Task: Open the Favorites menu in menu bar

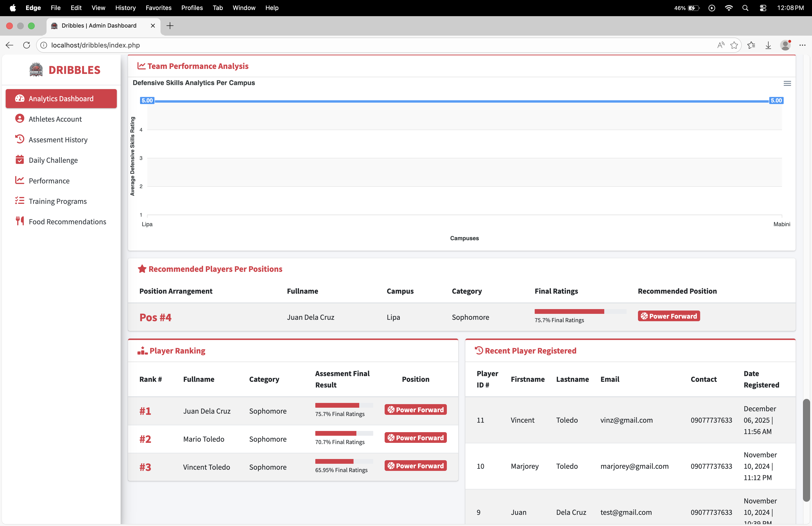Action: pyautogui.click(x=158, y=8)
